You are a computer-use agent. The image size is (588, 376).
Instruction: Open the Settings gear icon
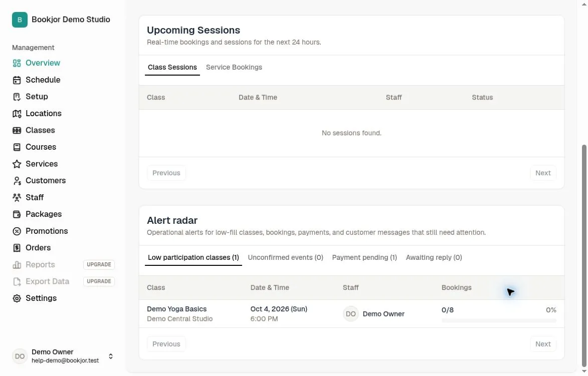[x=17, y=298]
